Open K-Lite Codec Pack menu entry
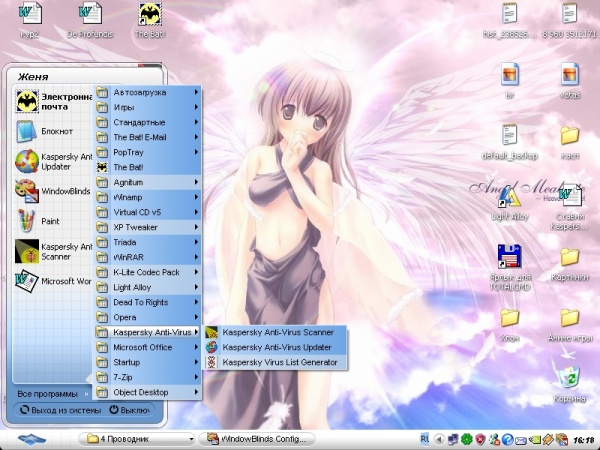600x450 pixels. [x=148, y=272]
